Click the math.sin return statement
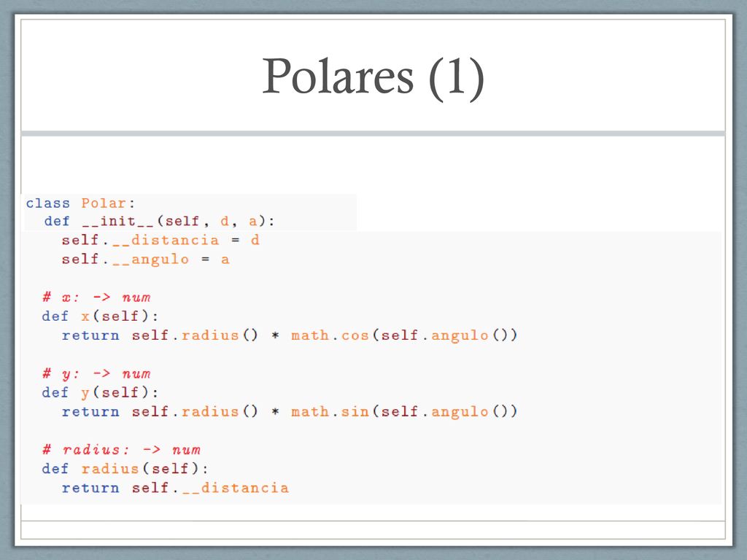Screen dimensions: 747x560 289,411
